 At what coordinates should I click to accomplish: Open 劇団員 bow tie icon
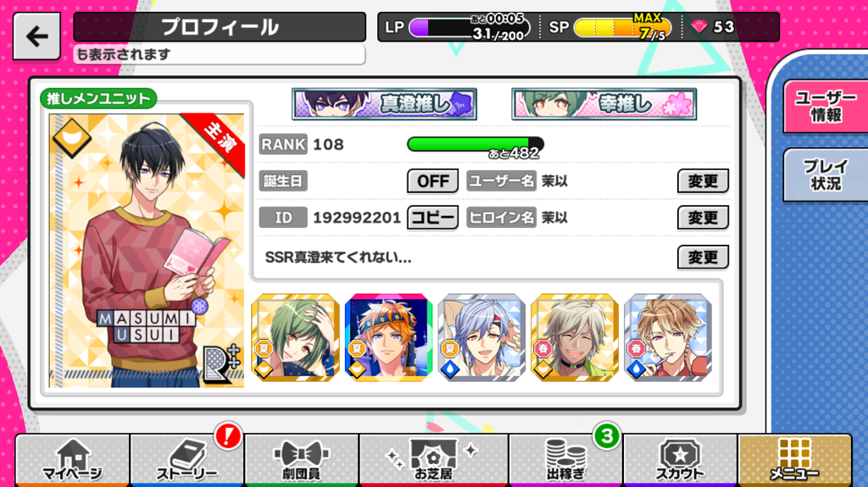(x=302, y=460)
